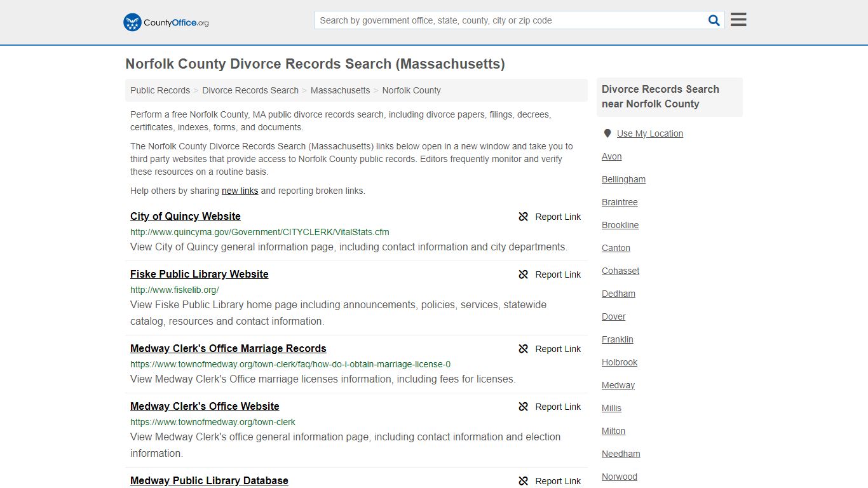Open the 'new links' sharing link
Image resolution: width=868 pixels, height=488 pixels.
[240, 191]
